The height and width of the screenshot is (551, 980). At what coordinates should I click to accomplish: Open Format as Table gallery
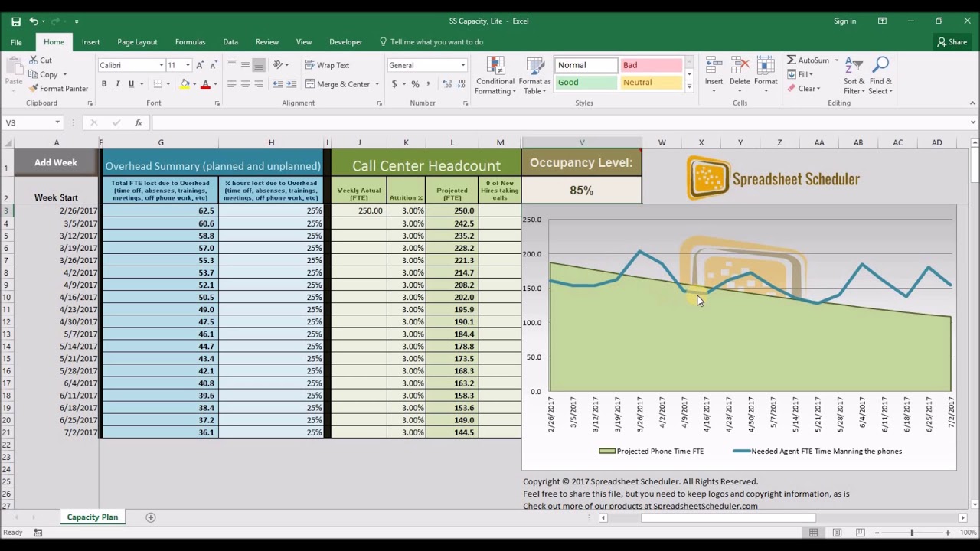pos(534,75)
